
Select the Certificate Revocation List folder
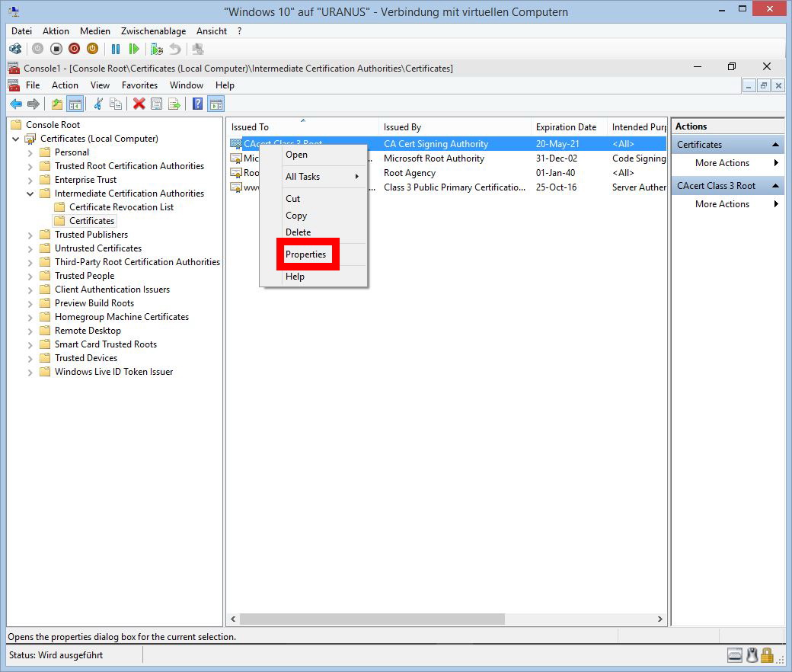121,207
